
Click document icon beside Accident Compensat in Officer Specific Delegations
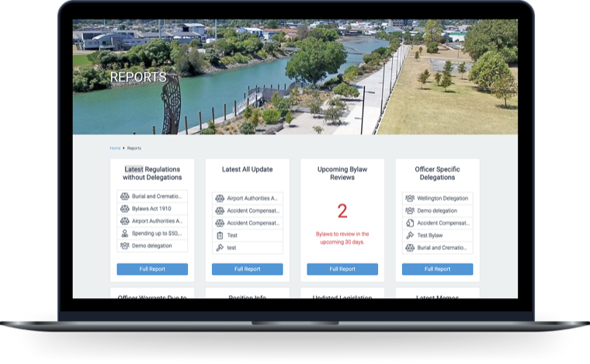coord(410,223)
